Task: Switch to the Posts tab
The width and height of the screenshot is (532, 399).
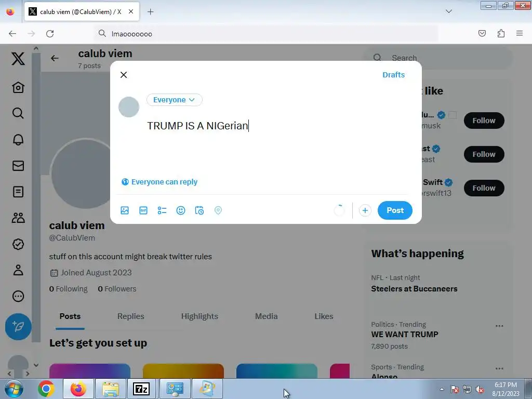Action: (70, 316)
